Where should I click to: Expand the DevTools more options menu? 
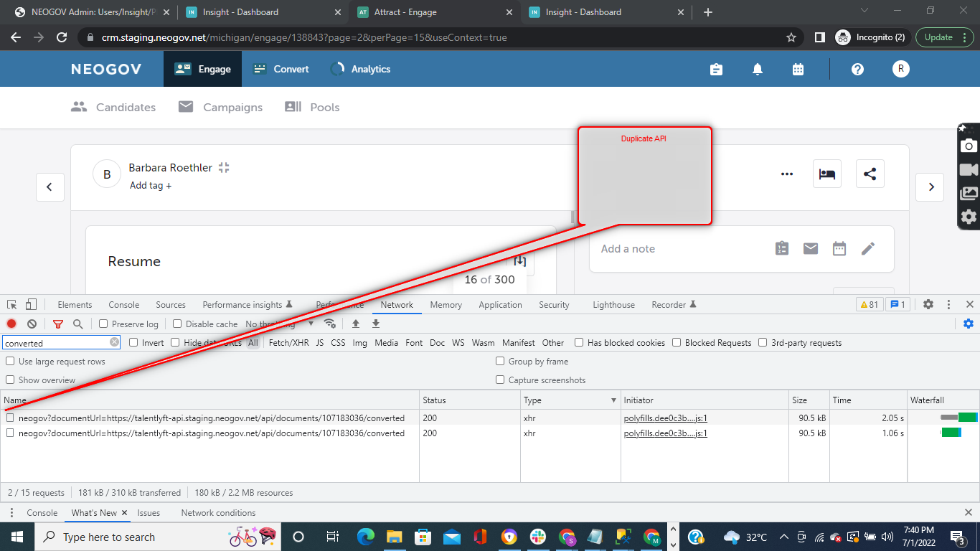(948, 304)
